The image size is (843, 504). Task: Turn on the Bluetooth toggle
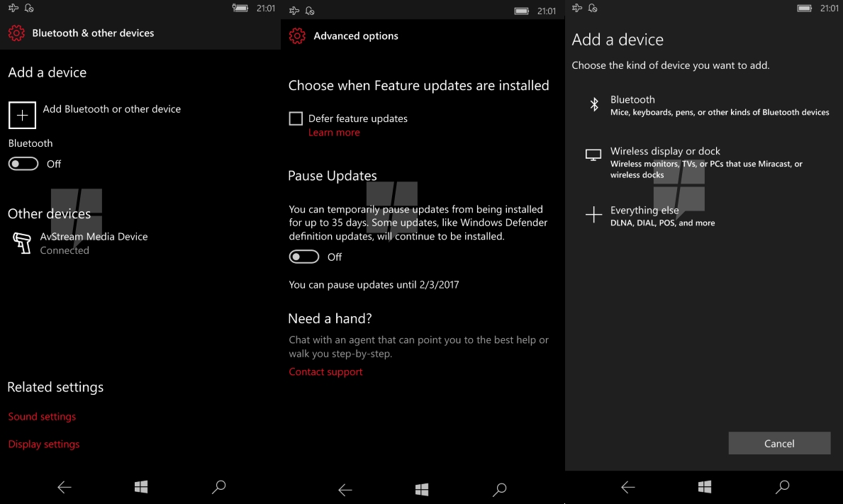tap(23, 164)
